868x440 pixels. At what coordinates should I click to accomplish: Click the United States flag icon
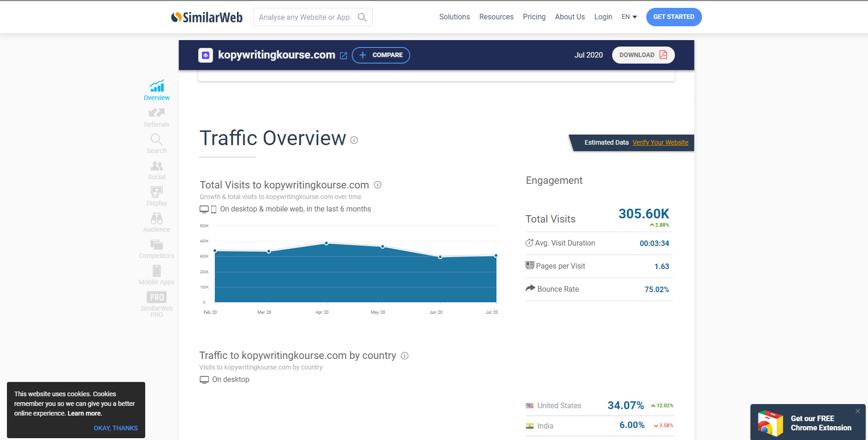(530, 406)
